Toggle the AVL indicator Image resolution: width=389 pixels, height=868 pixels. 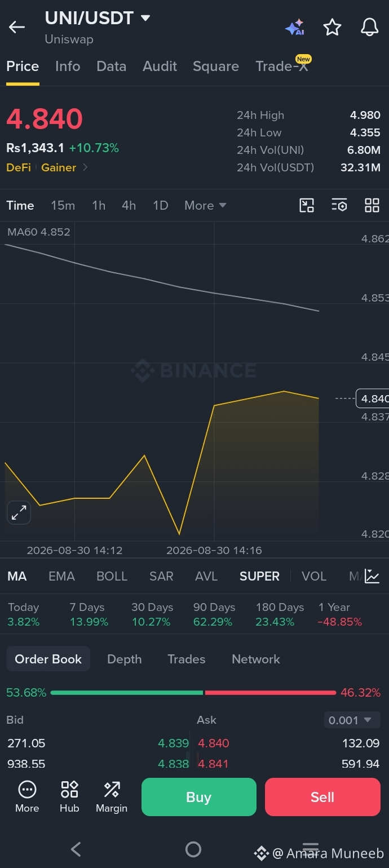pyautogui.click(x=206, y=576)
